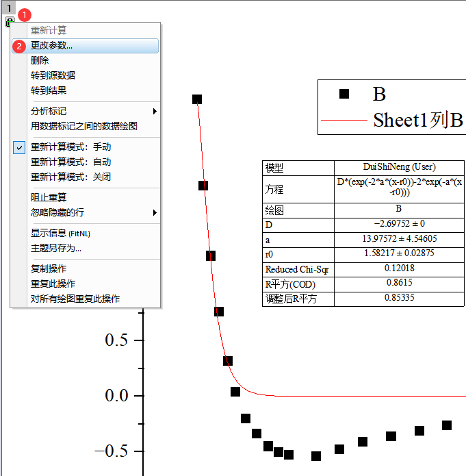Image resolution: width=466 pixels, height=476 pixels.
Task: Select the r0 value '1.58217 ± 0.02875'
Action: pos(399,253)
